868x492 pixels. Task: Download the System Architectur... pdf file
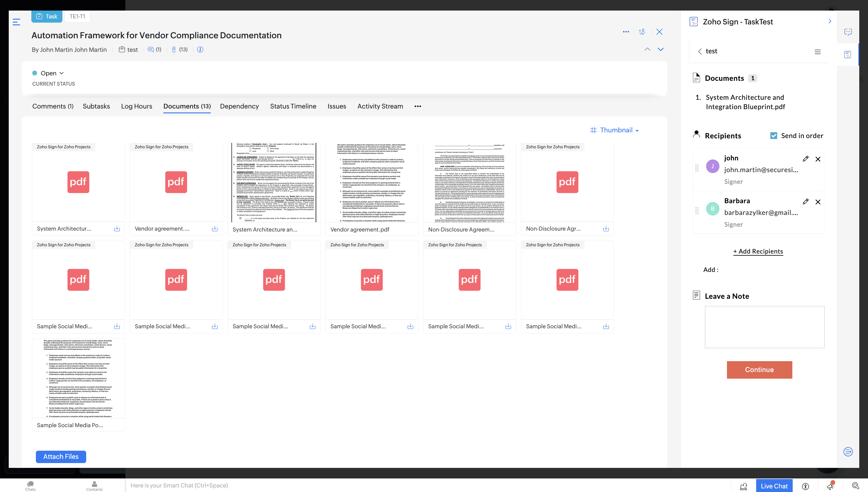(x=117, y=229)
